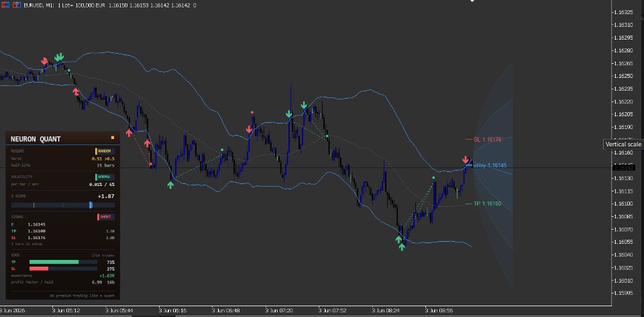The width and height of the screenshot is (644, 317).
Task: Select the Hurst value 0.51 >0.5
Action: (103, 158)
